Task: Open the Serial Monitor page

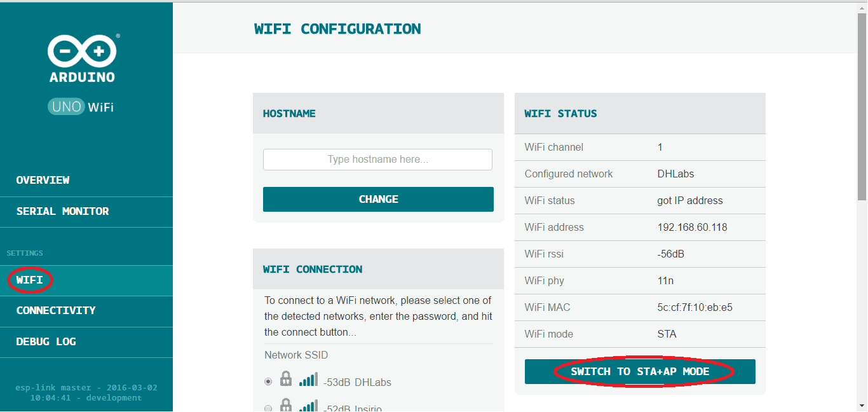Action: point(62,211)
